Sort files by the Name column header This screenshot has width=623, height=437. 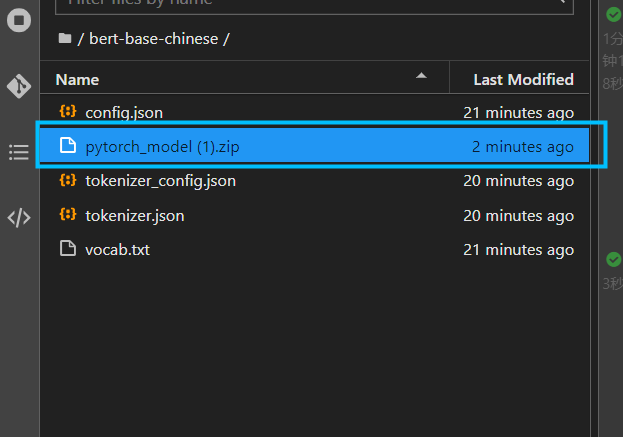click(x=78, y=79)
